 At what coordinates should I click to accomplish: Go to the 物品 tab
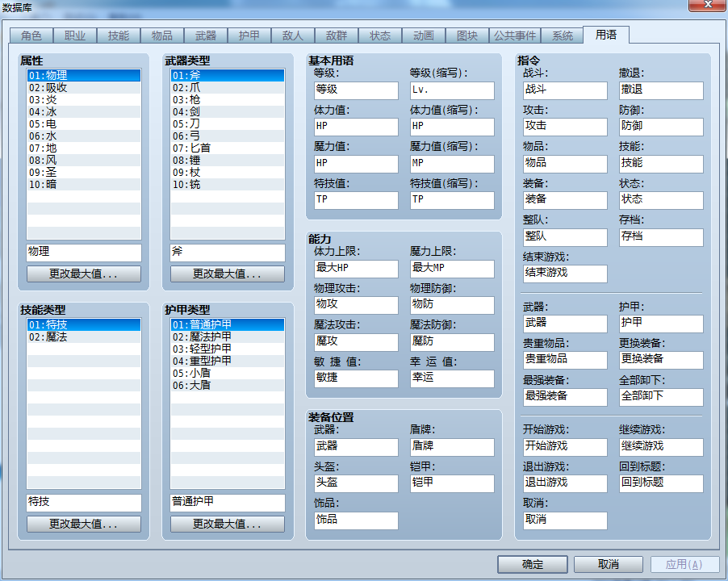pos(162,36)
